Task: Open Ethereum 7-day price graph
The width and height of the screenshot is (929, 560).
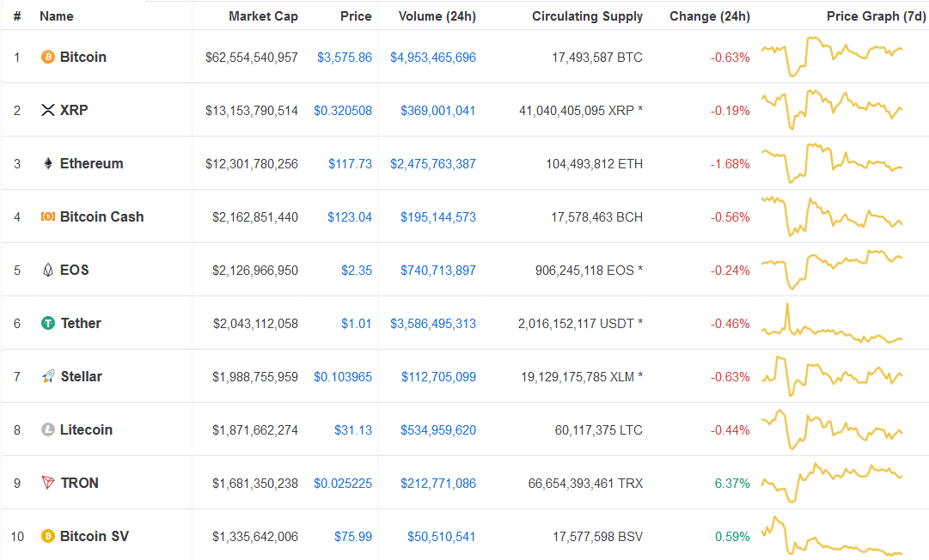Action: click(832, 163)
